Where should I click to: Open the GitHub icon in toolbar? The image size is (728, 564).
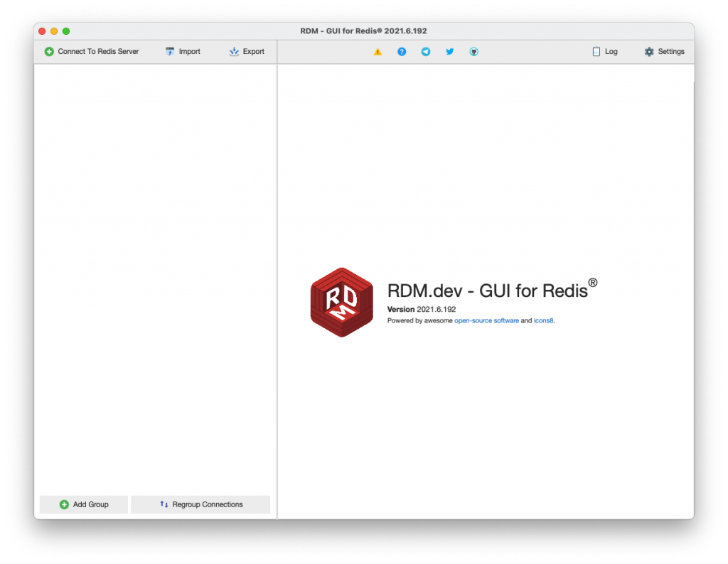click(473, 51)
